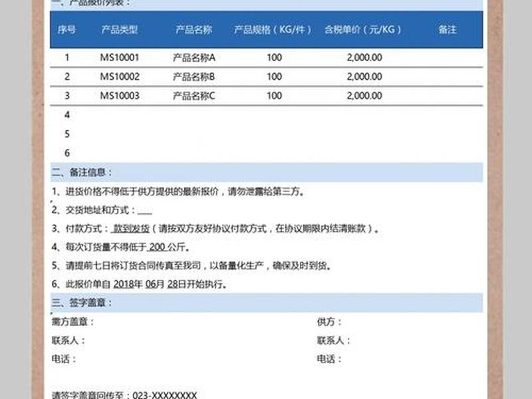Click the 需方盖章 label
This screenshot has width=532, height=399.
72,322
